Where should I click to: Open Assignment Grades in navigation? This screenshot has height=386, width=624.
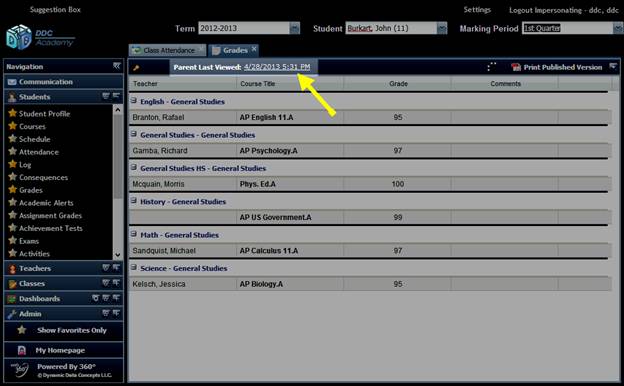pyautogui.click(x=51, y=216)
